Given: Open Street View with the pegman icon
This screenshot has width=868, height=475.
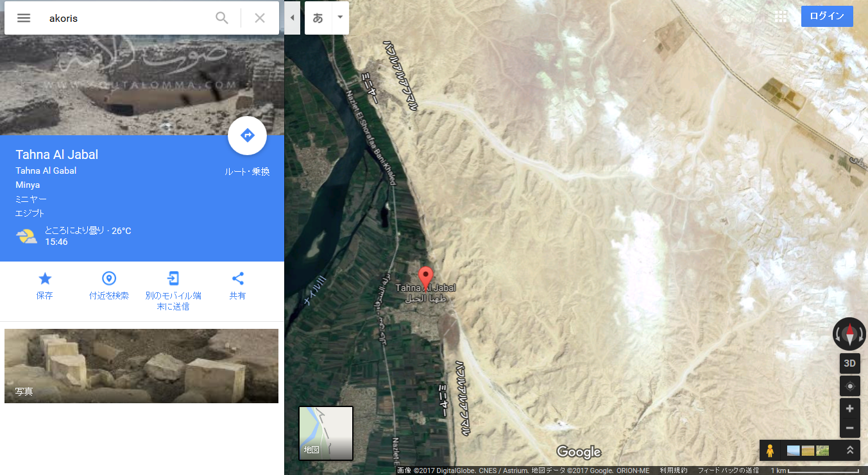Looking at the screenshot, I should [770, 451].
